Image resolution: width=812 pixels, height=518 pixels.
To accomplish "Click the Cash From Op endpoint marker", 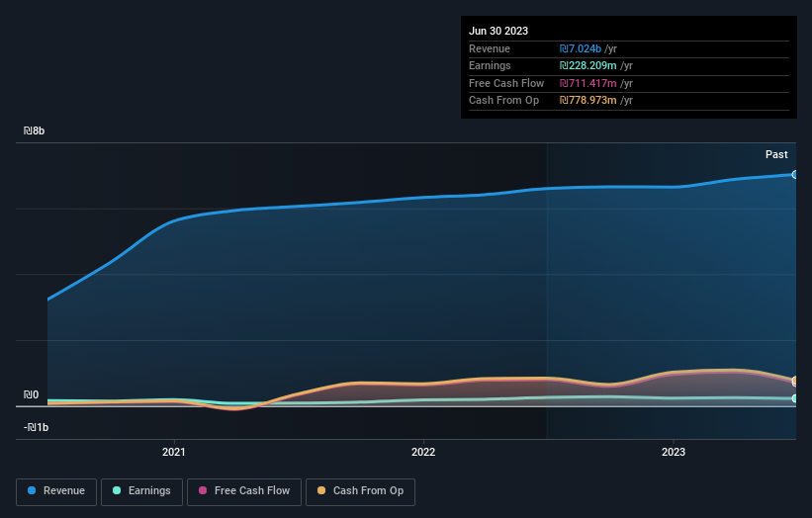I will (795, 381).
